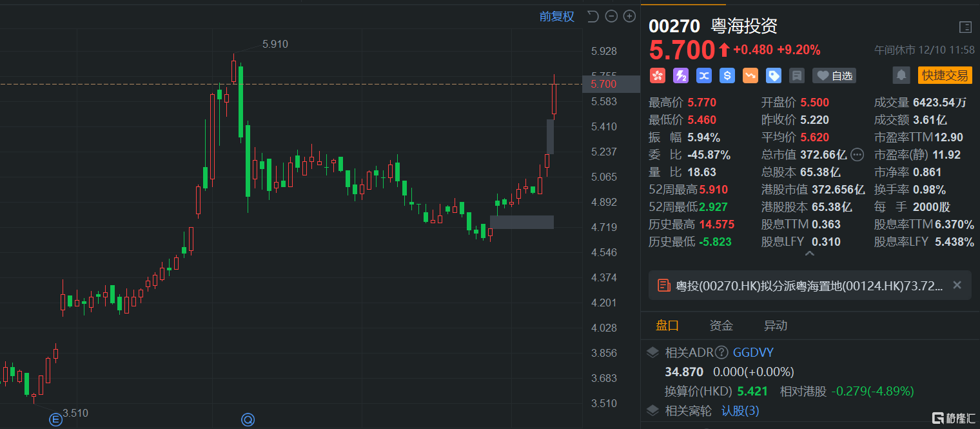Click the more icon next to 总市值
980x429 pixels.
point(857,154)
